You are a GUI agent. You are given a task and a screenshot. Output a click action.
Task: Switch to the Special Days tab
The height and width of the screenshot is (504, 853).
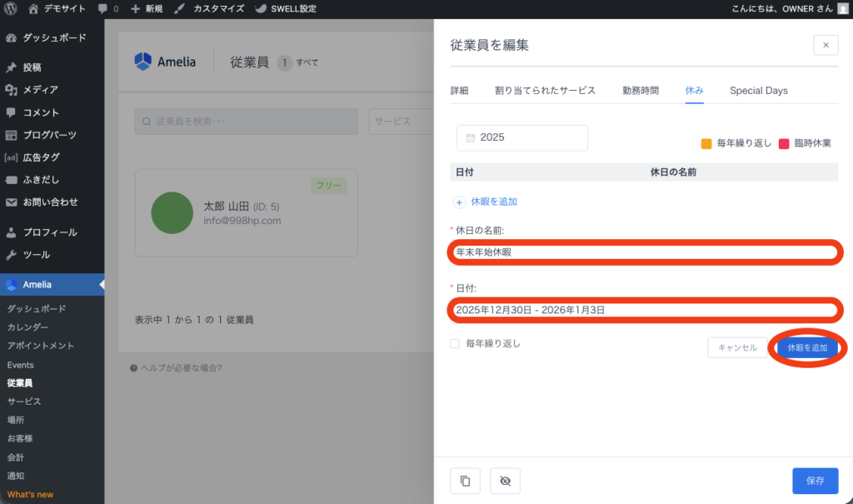click(758, 90)
